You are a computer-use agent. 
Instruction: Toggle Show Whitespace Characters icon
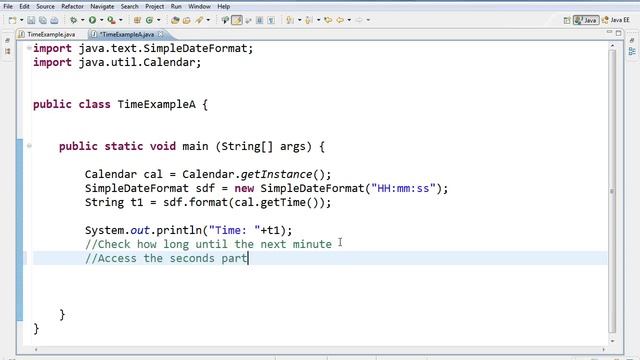271,20
